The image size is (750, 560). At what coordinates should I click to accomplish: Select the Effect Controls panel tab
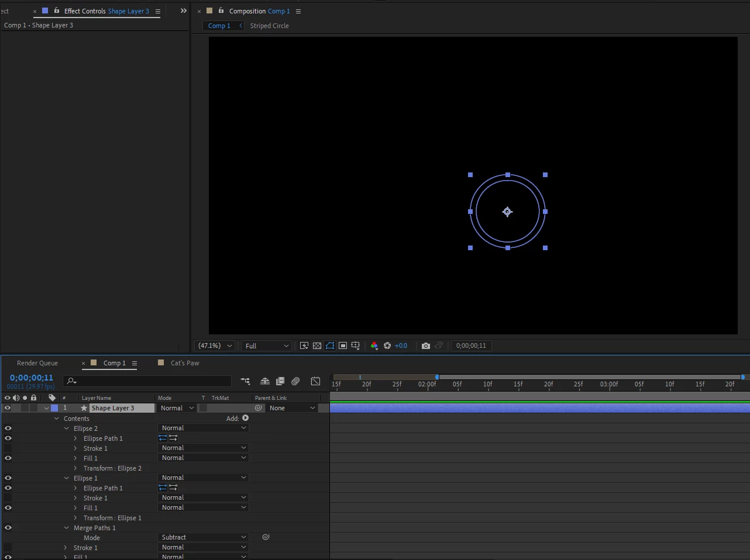(x=106, y=11)
